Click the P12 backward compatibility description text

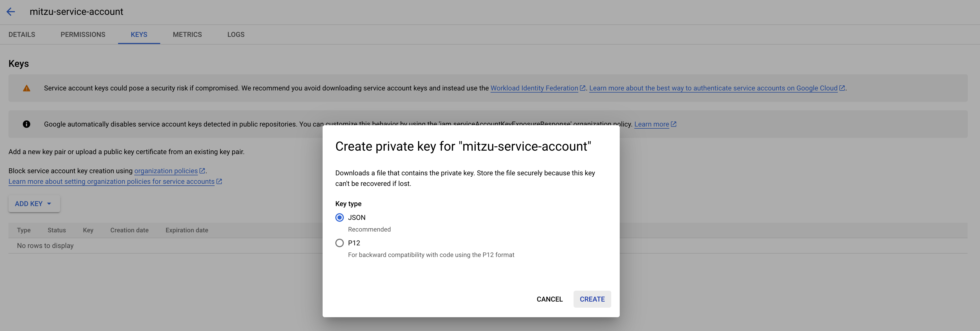pyautogui.click(x=431, y=255)
